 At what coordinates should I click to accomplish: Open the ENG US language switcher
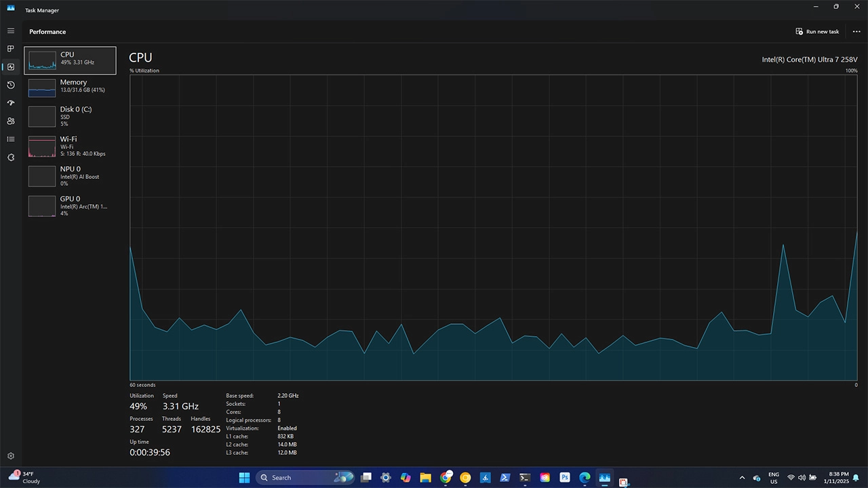pyautogui.click(x=774, y=478)
